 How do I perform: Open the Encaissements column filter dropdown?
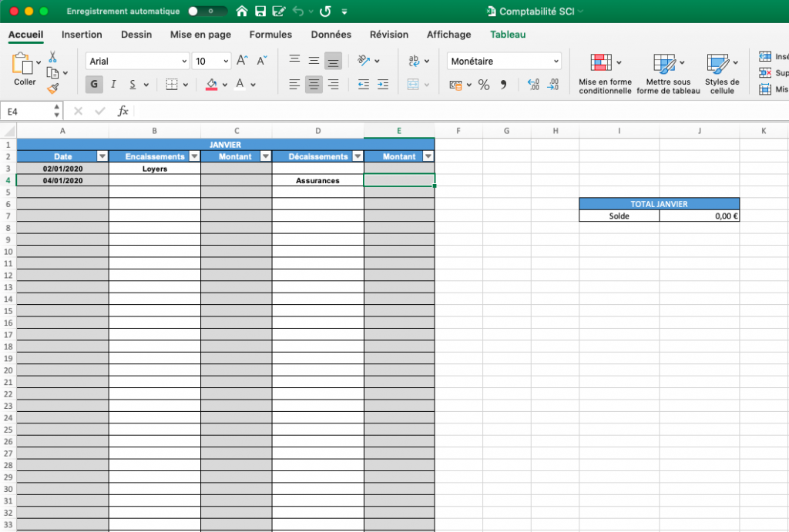193,156
